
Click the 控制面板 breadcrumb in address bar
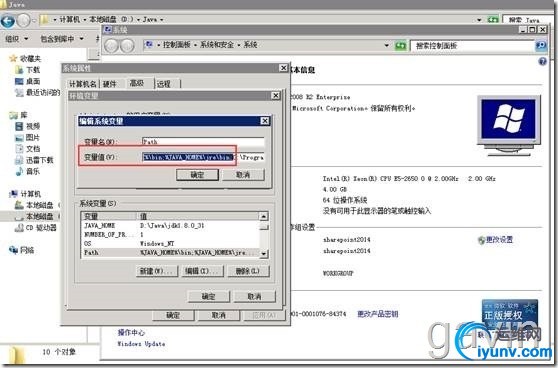click(177, 45)
